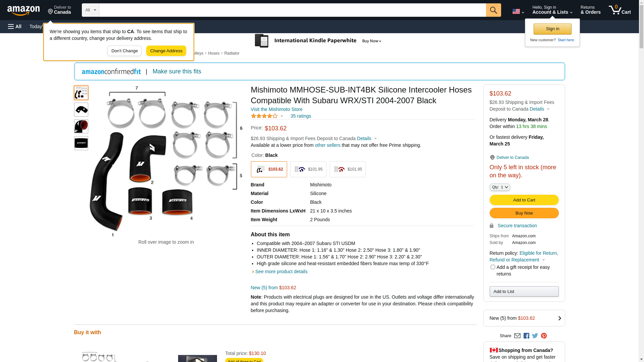Share product via email envelope icon
This screenshot has width=644, height=362.
point(517,336)
